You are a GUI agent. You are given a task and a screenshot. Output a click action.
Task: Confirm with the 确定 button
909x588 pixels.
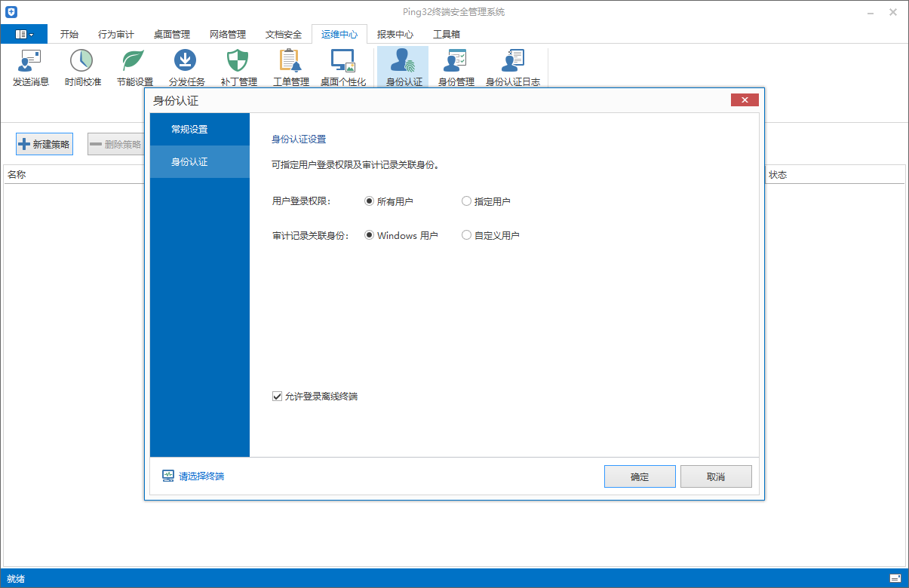coord(640,476)
